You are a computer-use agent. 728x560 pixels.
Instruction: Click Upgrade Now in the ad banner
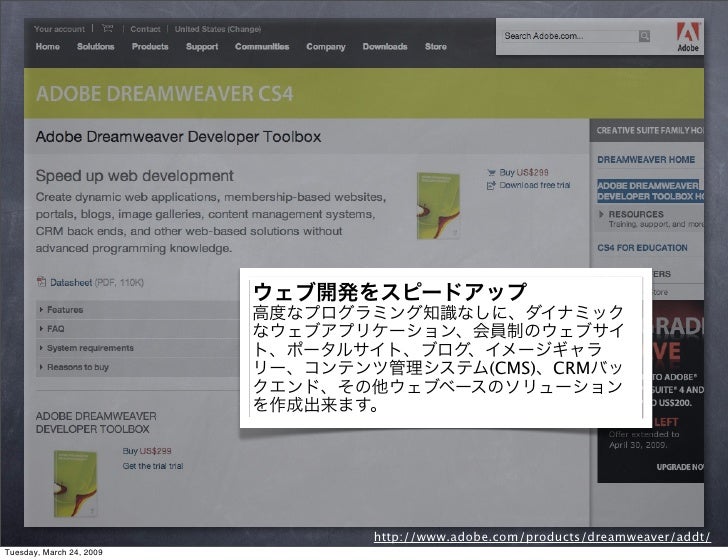click(680, 467)
